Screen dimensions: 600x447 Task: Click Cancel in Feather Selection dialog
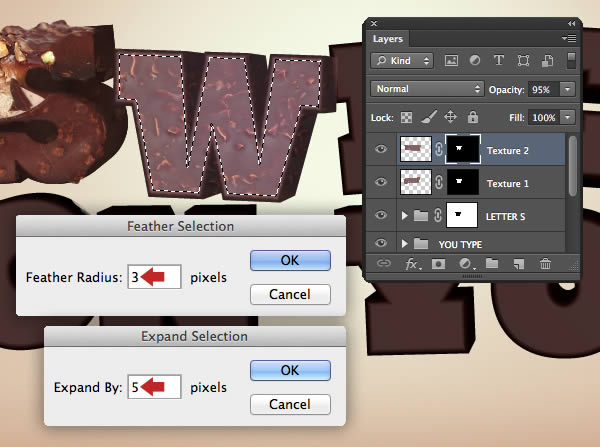click(290, 294)
